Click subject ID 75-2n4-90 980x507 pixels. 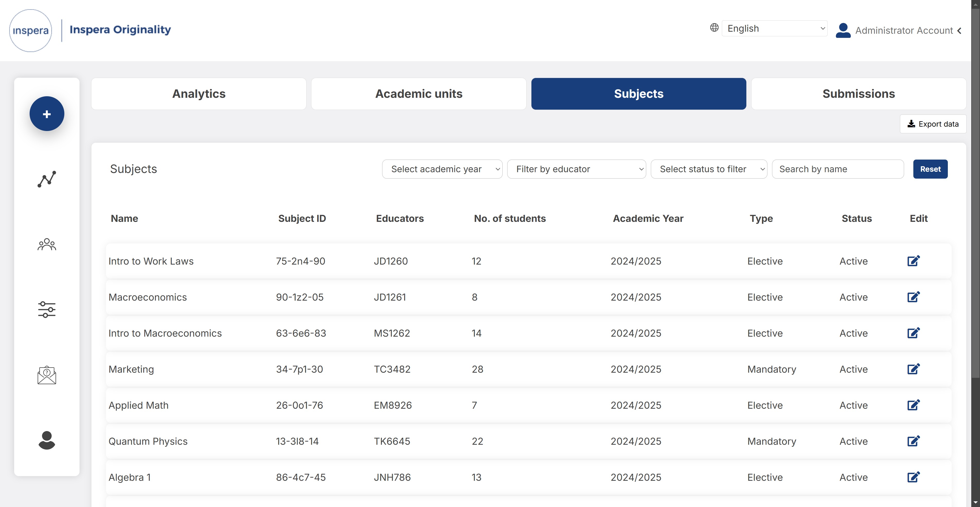click(x=301, y=261)
